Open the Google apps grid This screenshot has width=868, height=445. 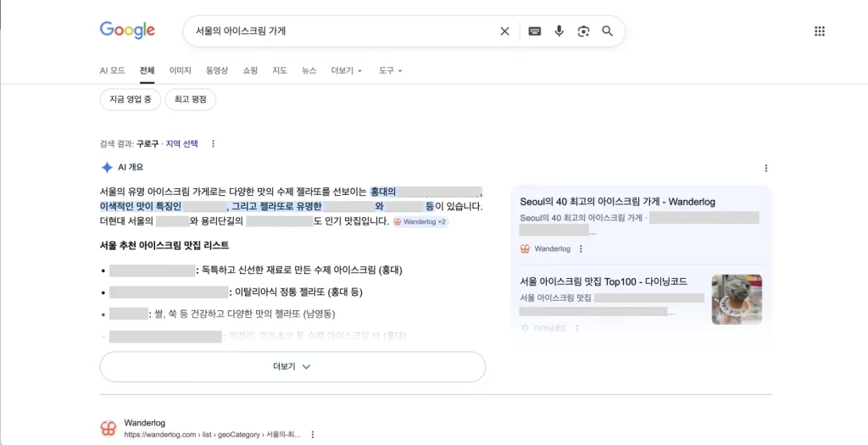click(x=819, y=31)
